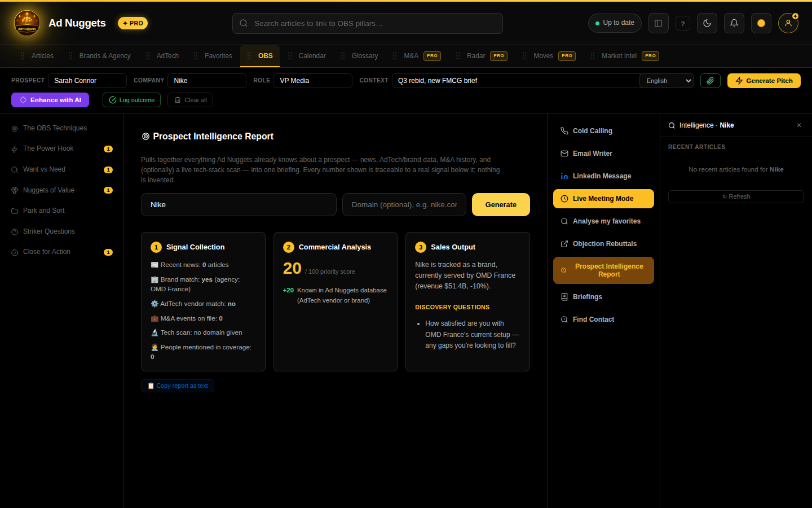Click the search magnifier icon in header
Viewport: 812px width, 508px height.
244,23
